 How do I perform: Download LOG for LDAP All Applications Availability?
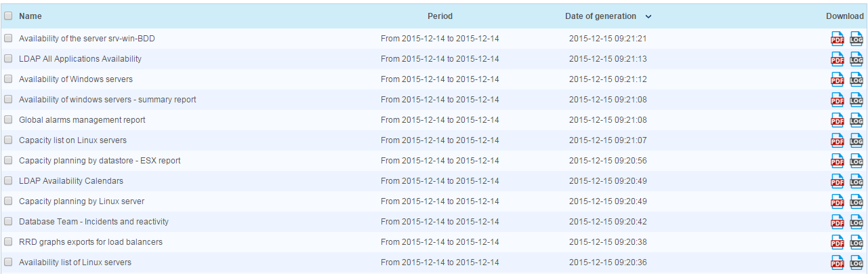coord(856,60)
